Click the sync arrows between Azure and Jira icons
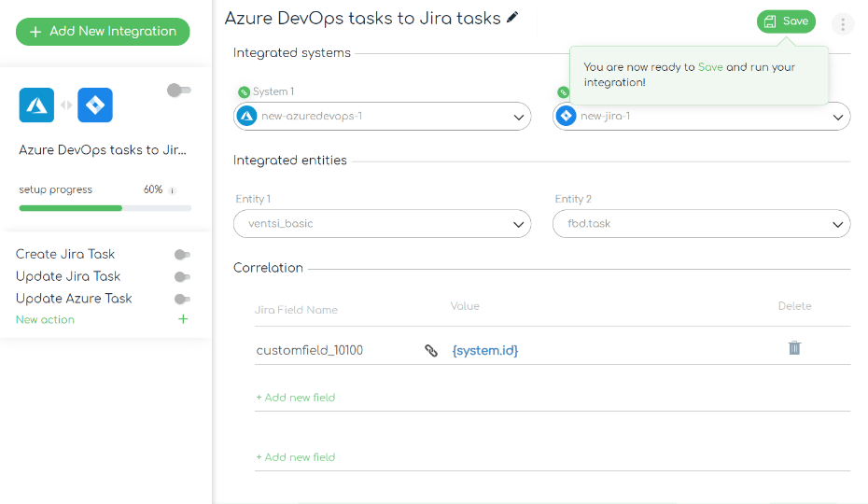Screen dimensions: 868x504 (66, 105)
